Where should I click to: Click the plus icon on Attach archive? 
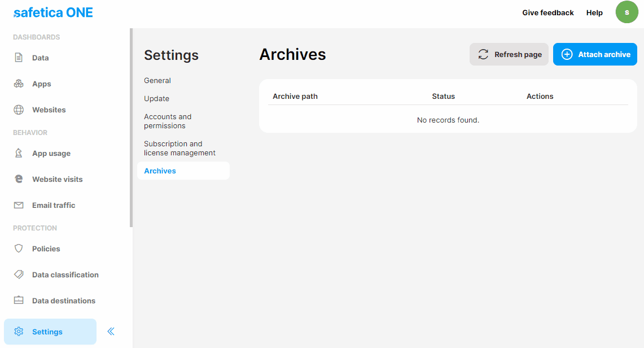[x=566, y=54]
